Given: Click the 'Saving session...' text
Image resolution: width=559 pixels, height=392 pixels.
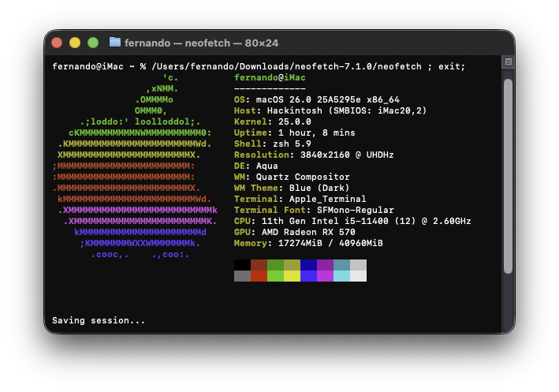Looking at the screenshot, I should [99, 320].
